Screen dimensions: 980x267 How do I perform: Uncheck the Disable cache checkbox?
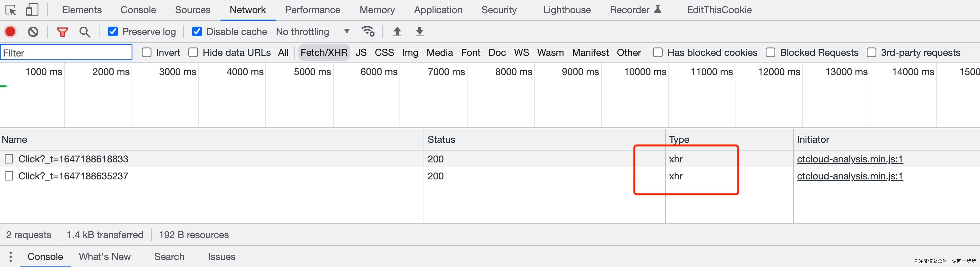(x=197, y=31)
